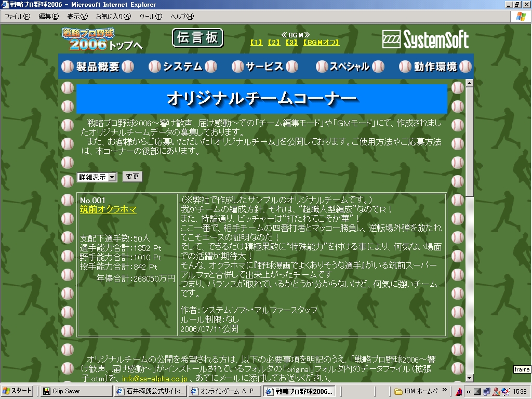Image resolution: width=532 pixels, height=399 pixels.
Task: Click the 15:38 system clock
Action: (x=520, y=392)
